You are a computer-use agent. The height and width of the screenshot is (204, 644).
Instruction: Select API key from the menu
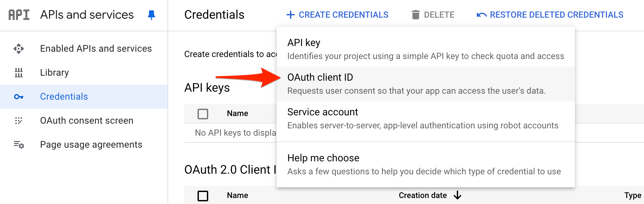click(426, 49)
